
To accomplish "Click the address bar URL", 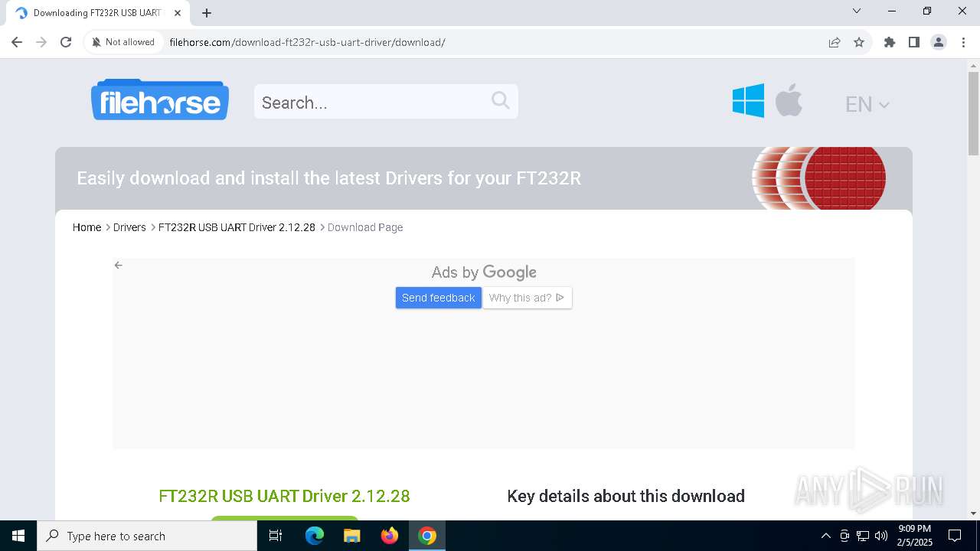I will click(307, 42).
